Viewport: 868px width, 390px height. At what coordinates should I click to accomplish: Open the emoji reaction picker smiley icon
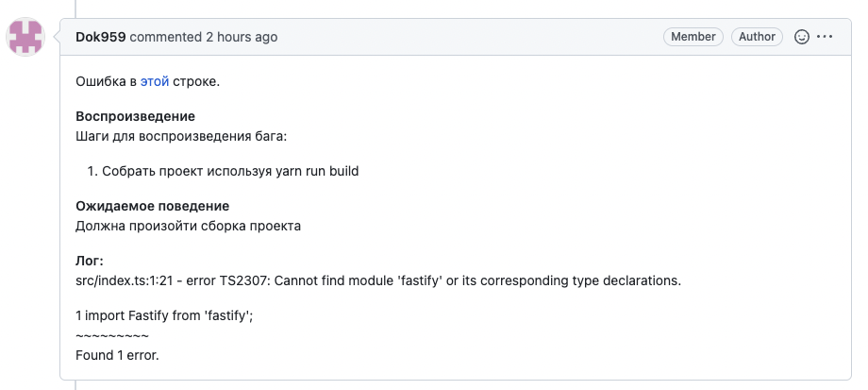point(802,37)
